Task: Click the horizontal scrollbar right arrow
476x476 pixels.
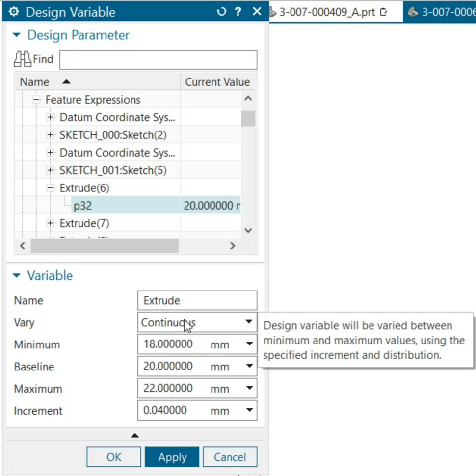Action: (x=233, y=246)
